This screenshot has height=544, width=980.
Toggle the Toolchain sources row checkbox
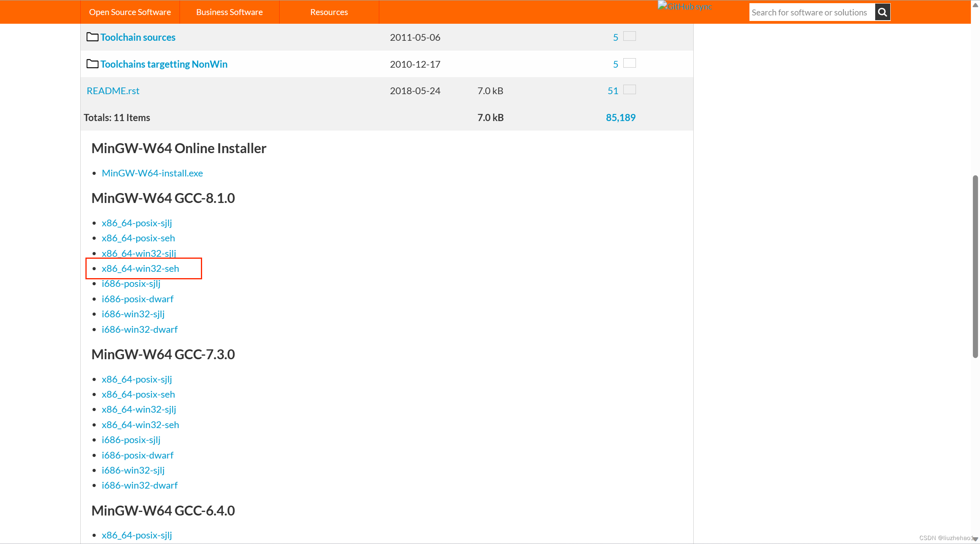[x=629, y=36]
